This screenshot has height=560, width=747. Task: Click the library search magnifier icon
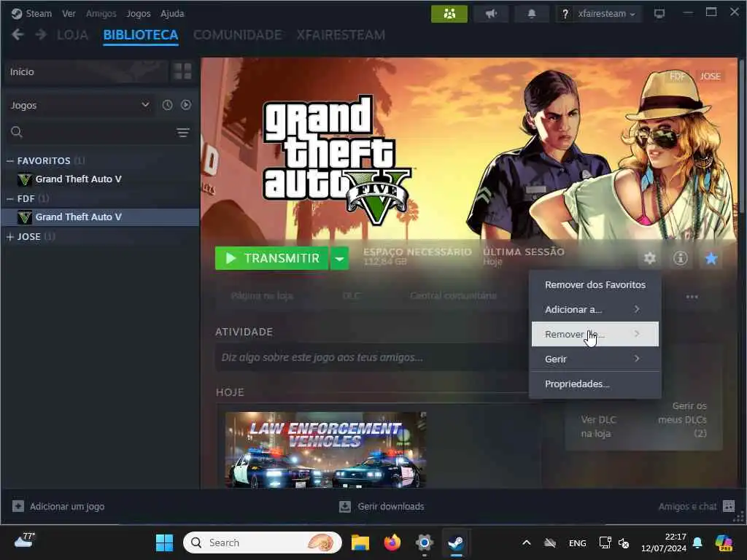[x=17, y=132]
